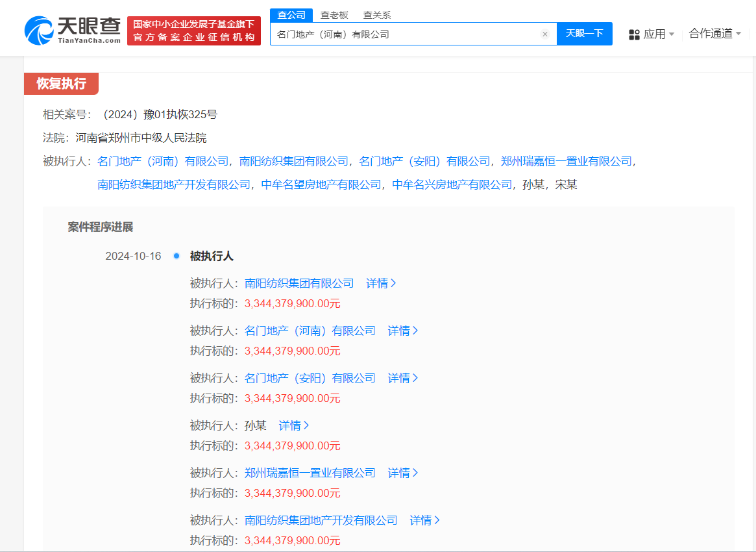Viewport: 756px width, 552px height.
Task: Open 南阳纺织集团有限公司 link in case progress
Action: coord(299,283)
